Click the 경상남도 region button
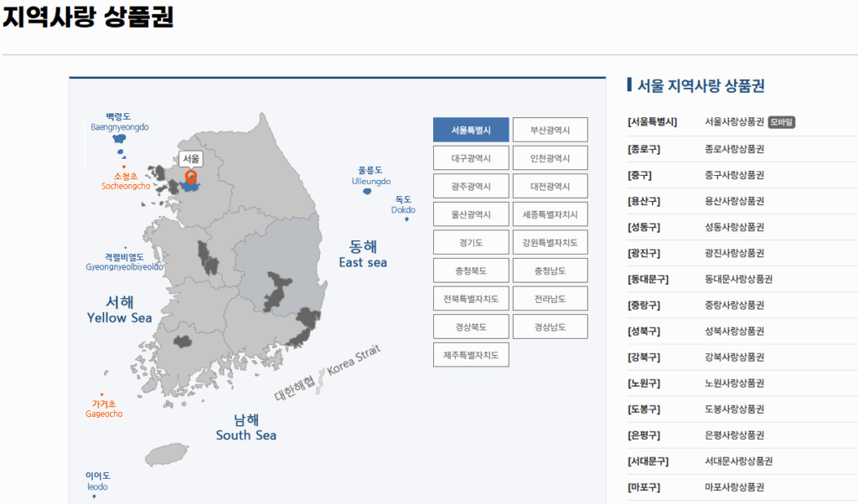 click(550, 327)
